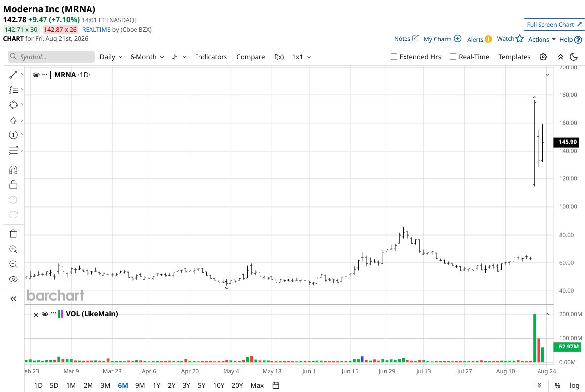Open chart settings gear
The height and width of the screenshot is (392, 585).
(543, 57)
